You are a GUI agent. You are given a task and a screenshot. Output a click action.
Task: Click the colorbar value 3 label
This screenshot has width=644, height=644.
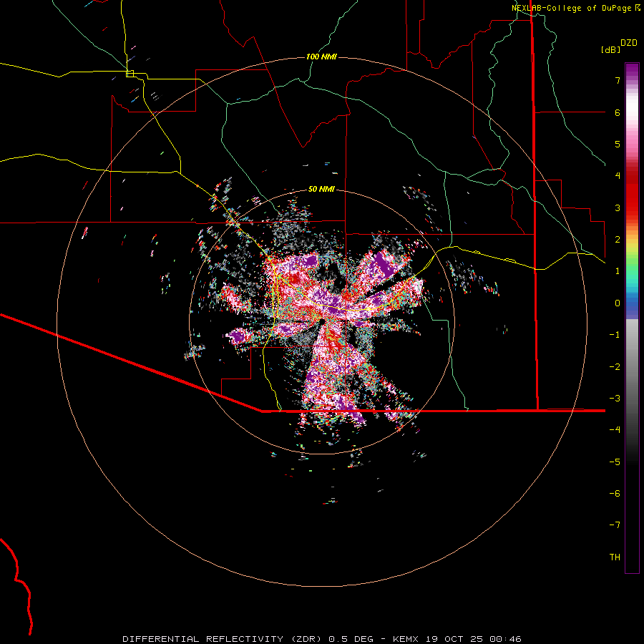[618, 208]
